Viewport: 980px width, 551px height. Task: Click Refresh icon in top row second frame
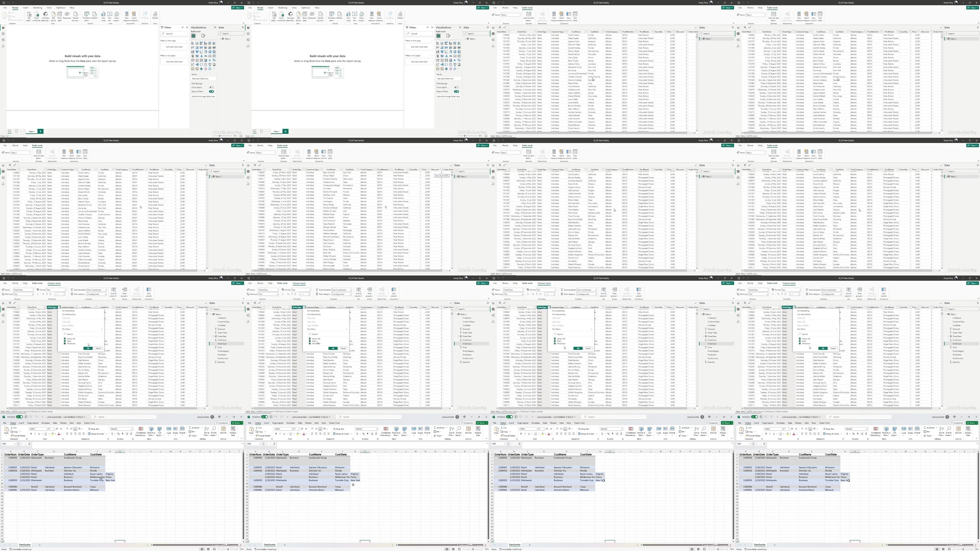pyautogui.click(x=339, y=16)
